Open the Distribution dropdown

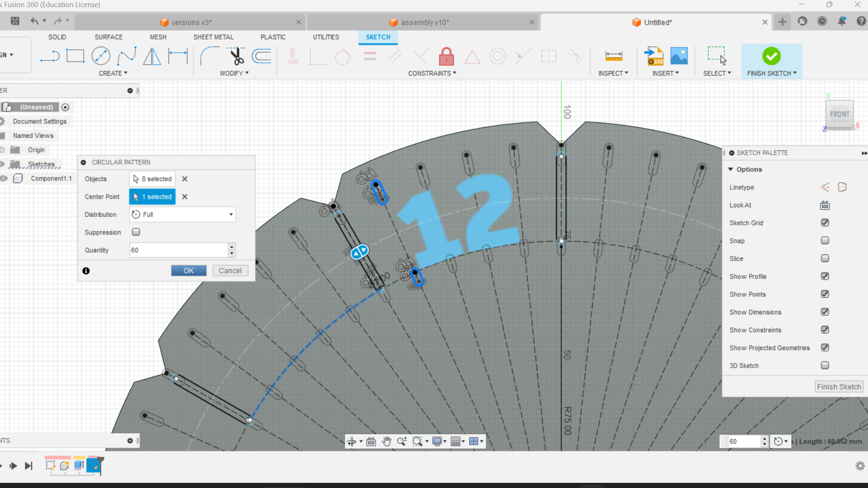pyautogui.click(x=183, y=215)
